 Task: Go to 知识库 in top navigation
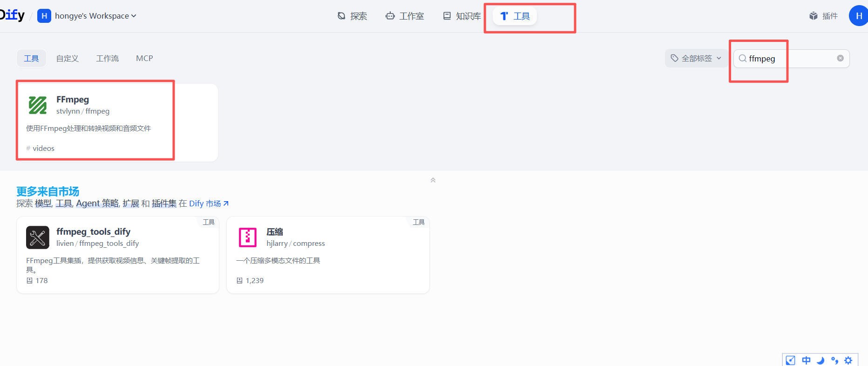462,16
